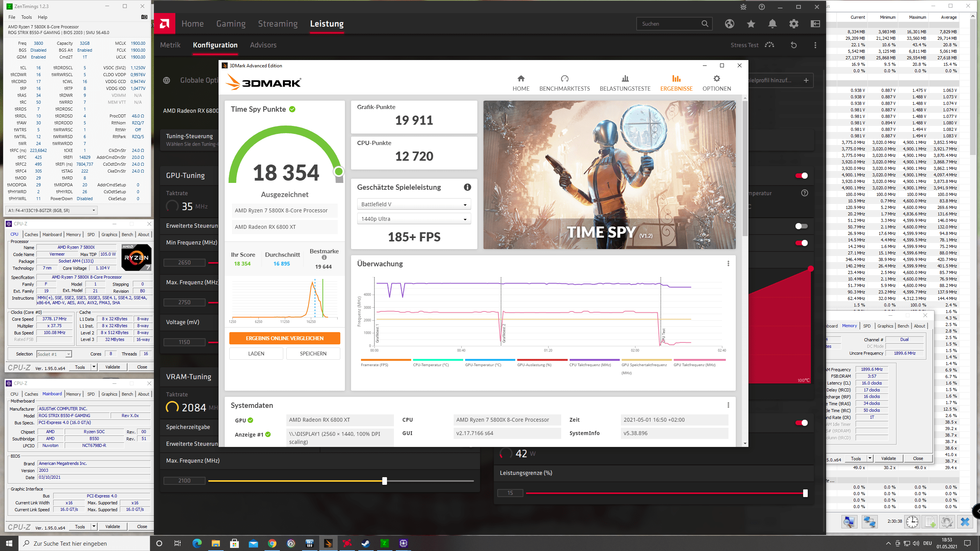Click Min Frequenz 2650 value field

(x=185, y=262)
